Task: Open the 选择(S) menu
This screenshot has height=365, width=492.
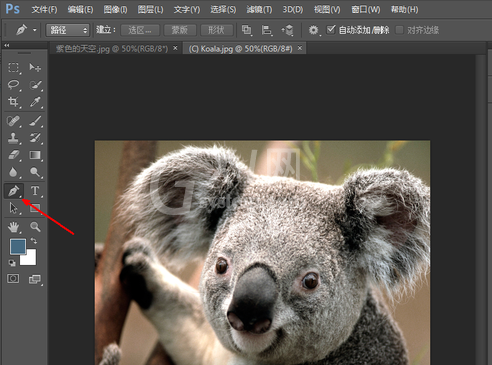Action: 223,9
